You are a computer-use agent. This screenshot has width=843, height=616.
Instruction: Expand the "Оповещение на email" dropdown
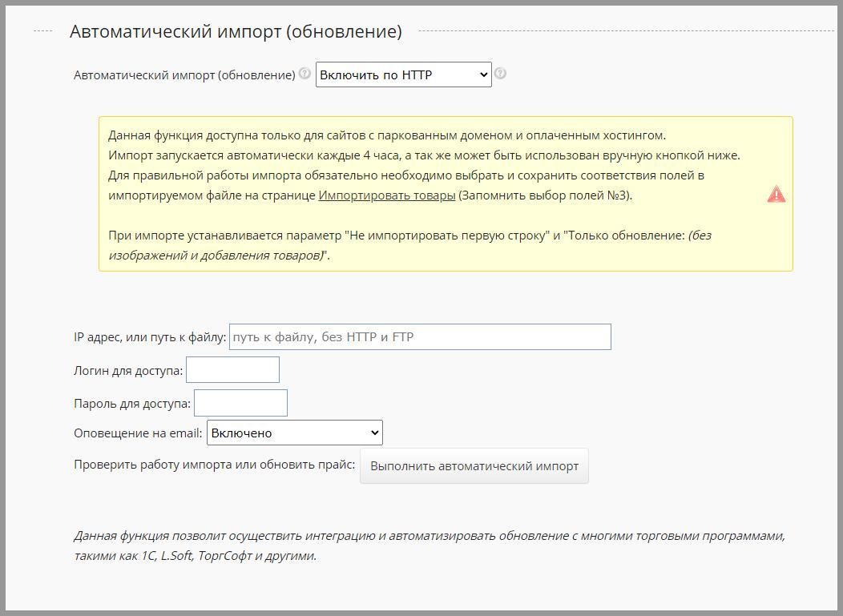(294, 433)
